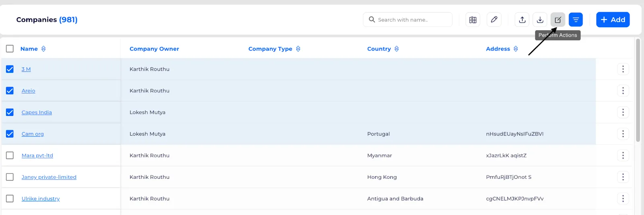Click Lokesh Mutya owner in Capes India row
Image resolution: width=644 pixels, height=215 pixels.
(147, 112)
